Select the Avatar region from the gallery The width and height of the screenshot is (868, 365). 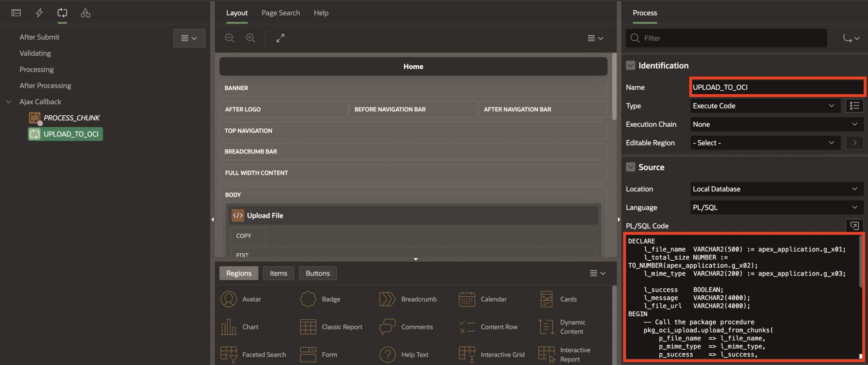[x=241, y=299]
